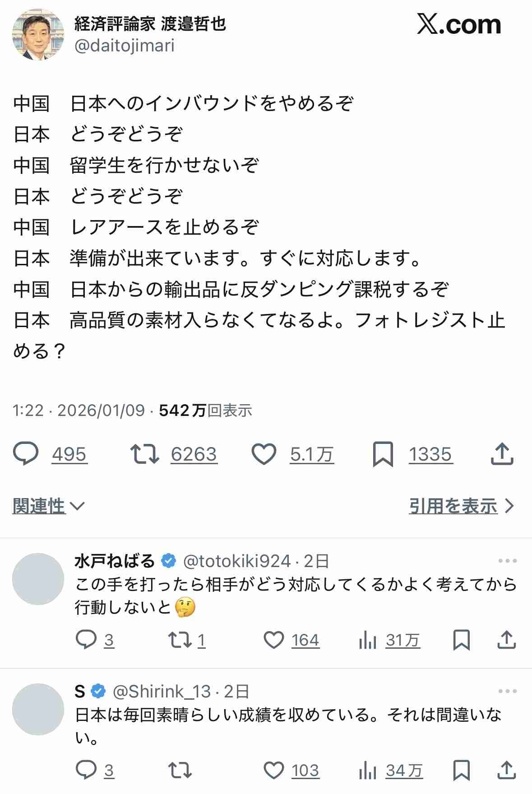
Task: View the 5.1万 likes list
Action: 311,454
